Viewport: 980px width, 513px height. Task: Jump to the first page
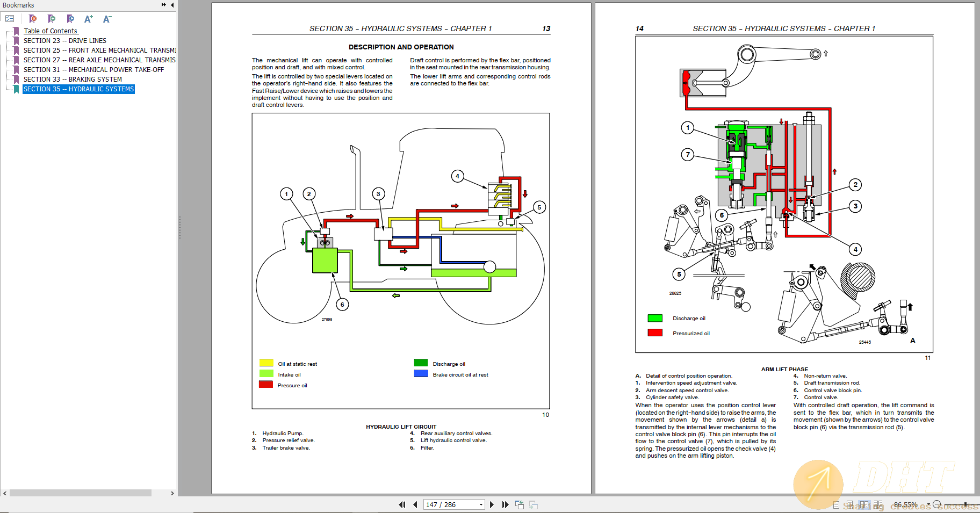(x=402, y=504)
